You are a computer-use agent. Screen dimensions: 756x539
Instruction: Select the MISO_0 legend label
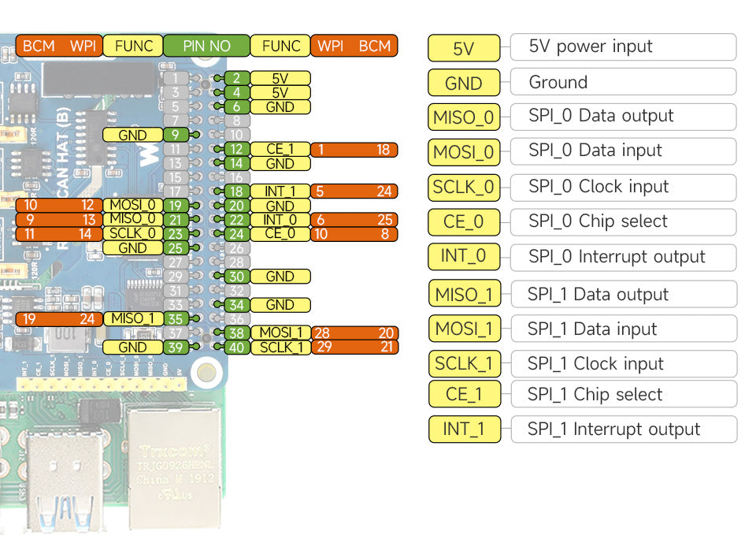tap(464, 117)
